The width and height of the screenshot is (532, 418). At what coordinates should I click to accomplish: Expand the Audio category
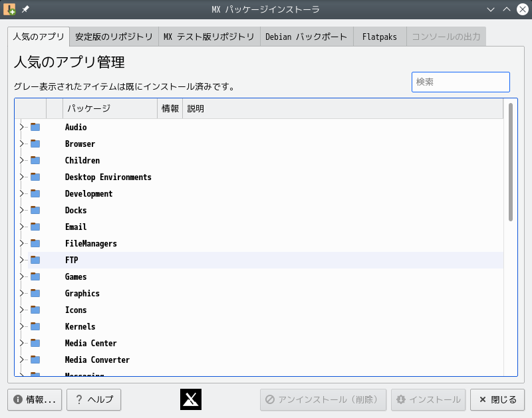[x=22, y=127]
